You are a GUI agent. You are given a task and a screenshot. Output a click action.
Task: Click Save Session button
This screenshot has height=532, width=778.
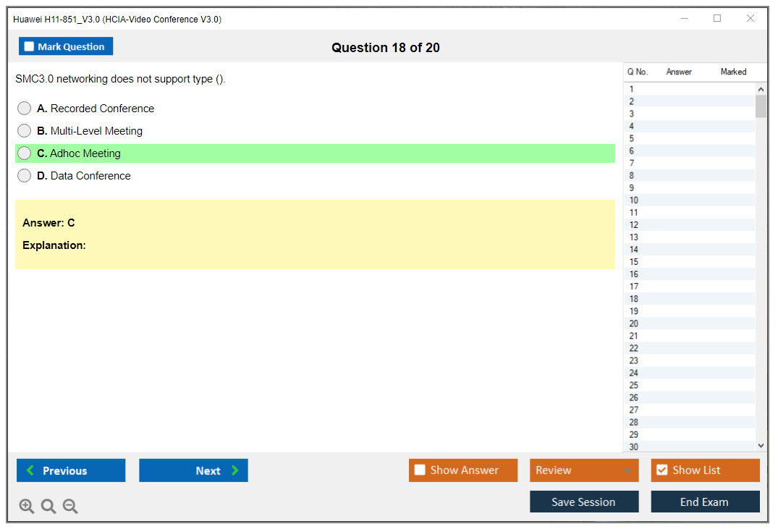pos(584,502)
